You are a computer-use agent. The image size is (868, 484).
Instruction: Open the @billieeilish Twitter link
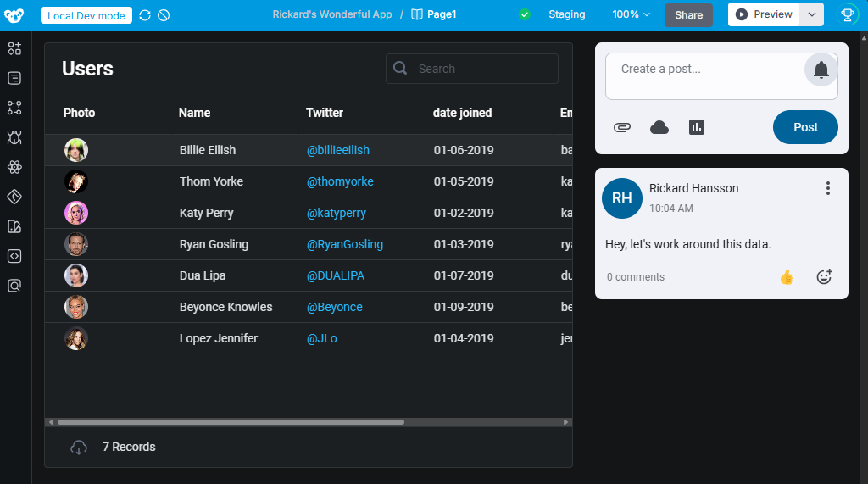pos(337,150)
